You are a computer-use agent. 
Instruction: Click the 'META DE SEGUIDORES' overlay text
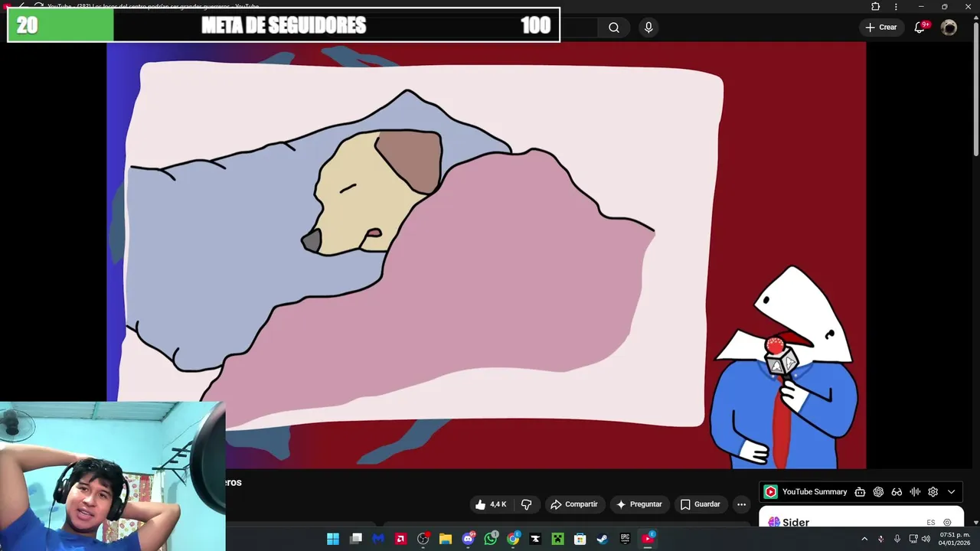tap(284, 25)
